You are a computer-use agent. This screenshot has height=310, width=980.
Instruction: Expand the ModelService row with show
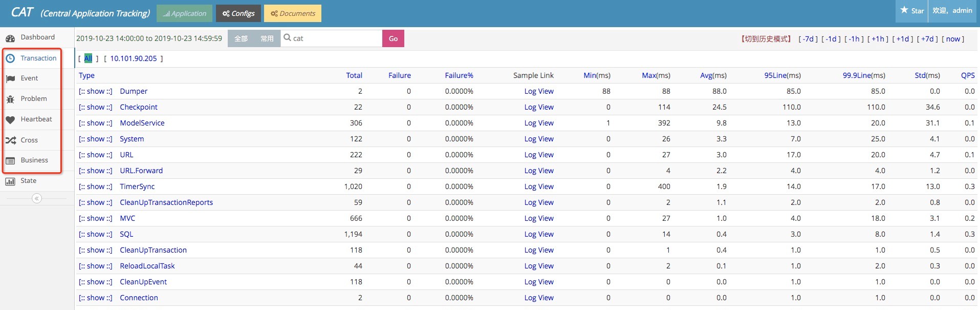coord(96,123)
